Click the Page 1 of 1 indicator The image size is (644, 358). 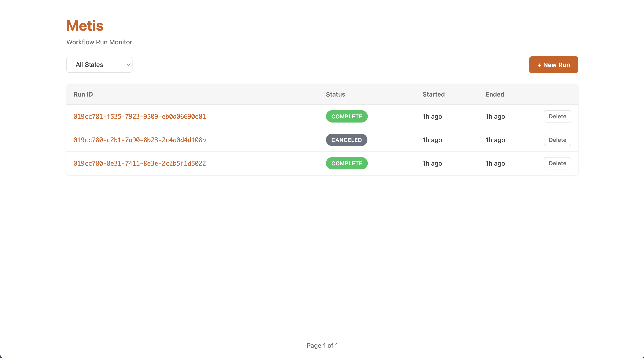[322, 346]
